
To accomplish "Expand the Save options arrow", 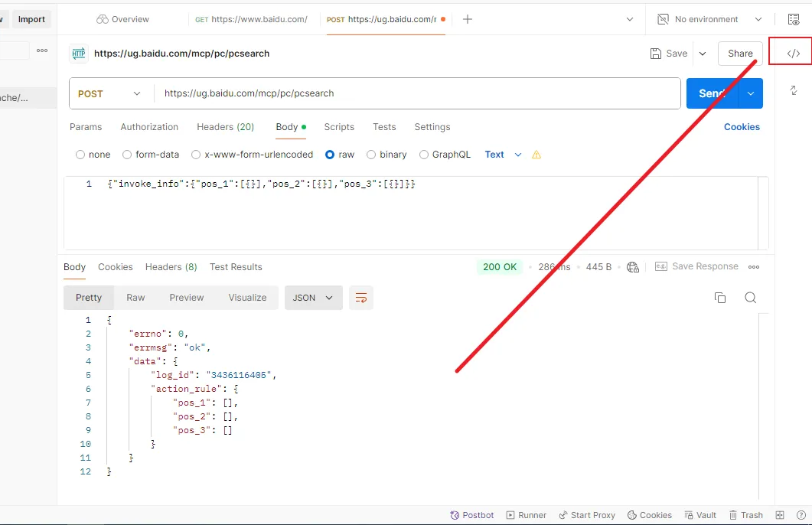I will pos(703,54).
